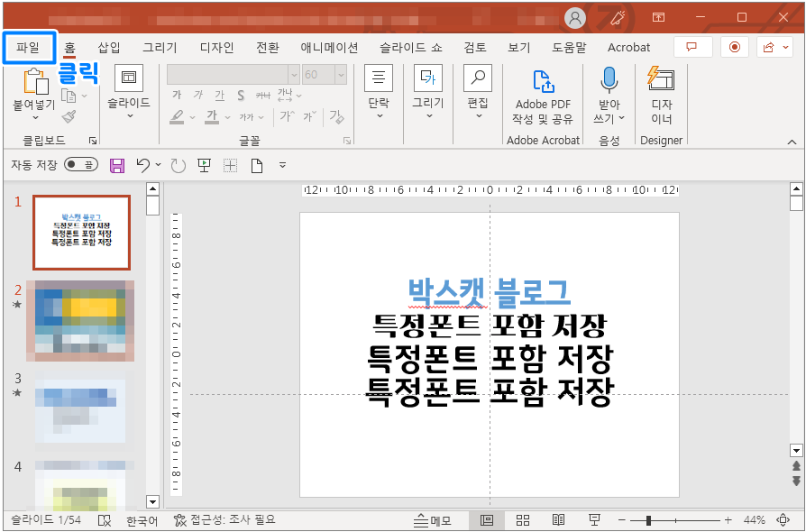This screenshot has width=806, height=532.
Task: Toggle bold formatting with the 가 icon
Action: [x=177, y=94]
